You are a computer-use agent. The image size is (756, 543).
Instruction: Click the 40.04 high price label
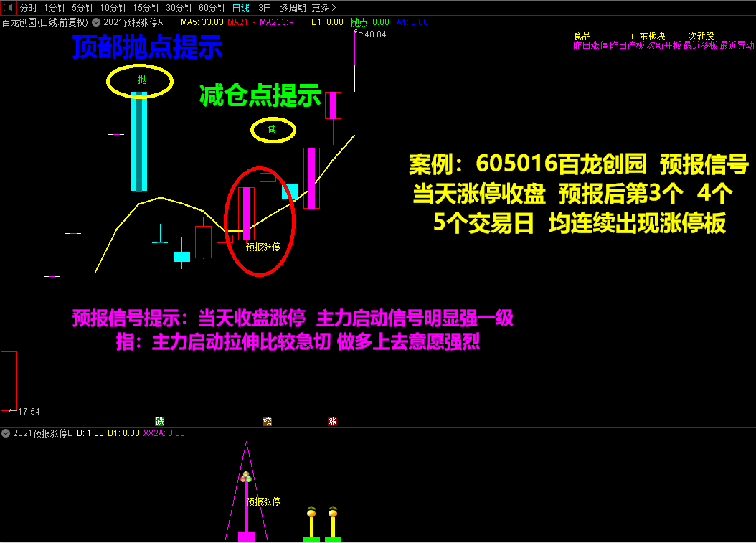click(375, 34)
